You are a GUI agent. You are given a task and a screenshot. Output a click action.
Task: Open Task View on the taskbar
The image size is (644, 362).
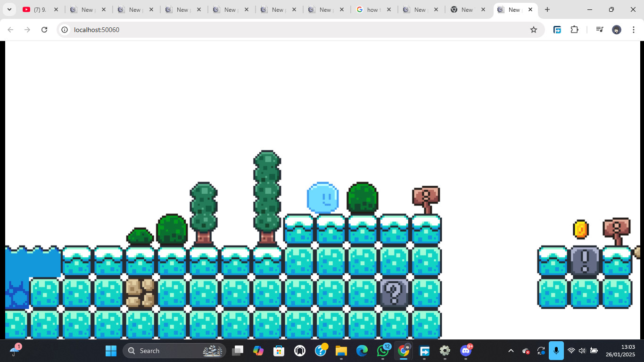238,351
